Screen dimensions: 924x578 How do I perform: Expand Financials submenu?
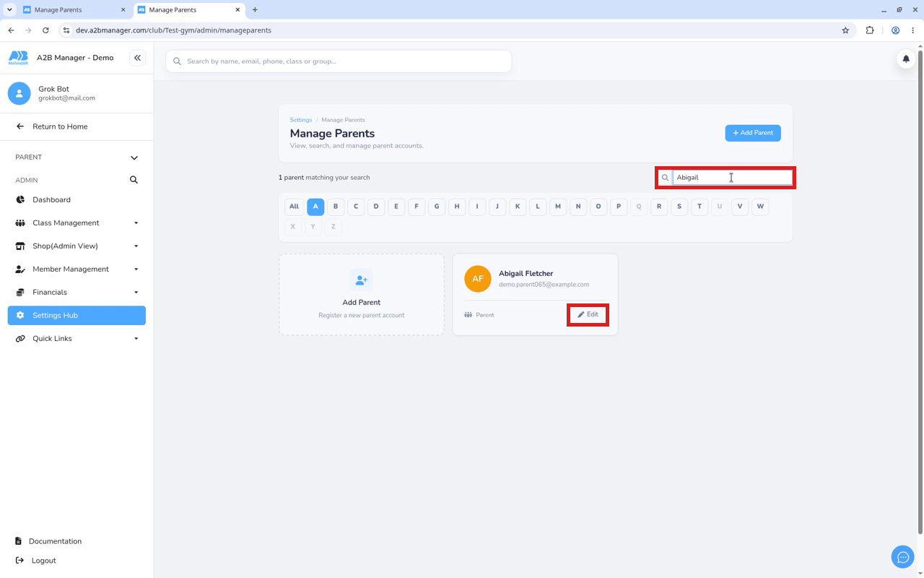[x=136, y=293]
